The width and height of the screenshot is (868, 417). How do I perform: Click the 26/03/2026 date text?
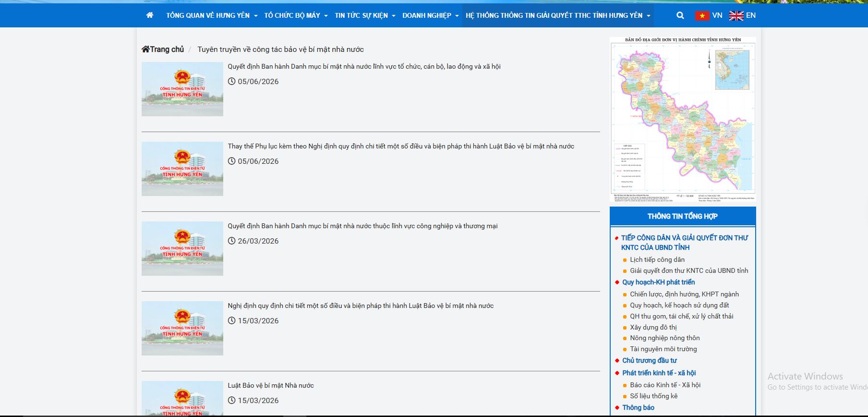[258, 241]
